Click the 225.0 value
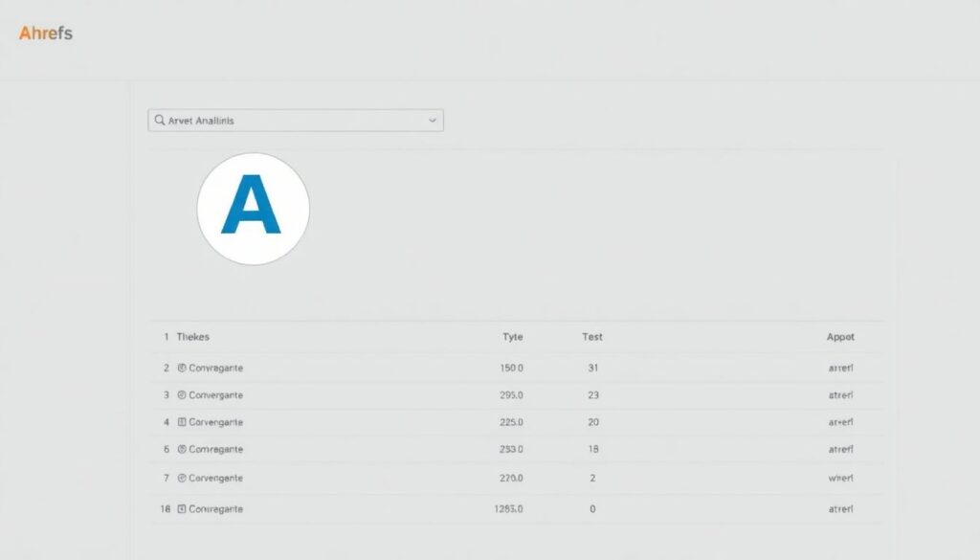The image size is (980, 560). click(x=511, y=422)
